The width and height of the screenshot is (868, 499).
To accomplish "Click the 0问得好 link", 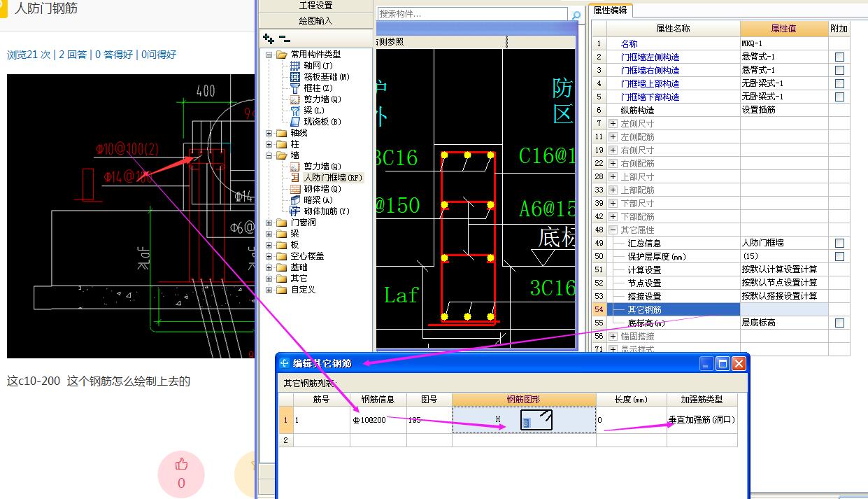I will coord(159,55).
